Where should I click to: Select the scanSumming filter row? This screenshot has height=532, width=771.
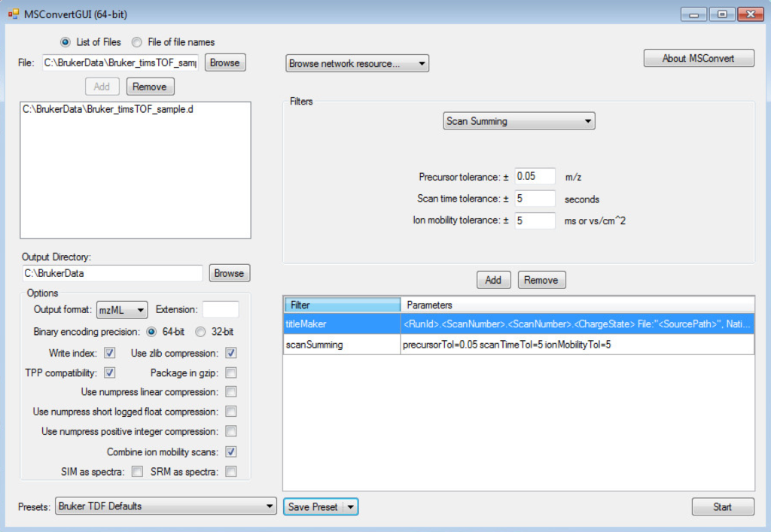click(x=519, y=345)
